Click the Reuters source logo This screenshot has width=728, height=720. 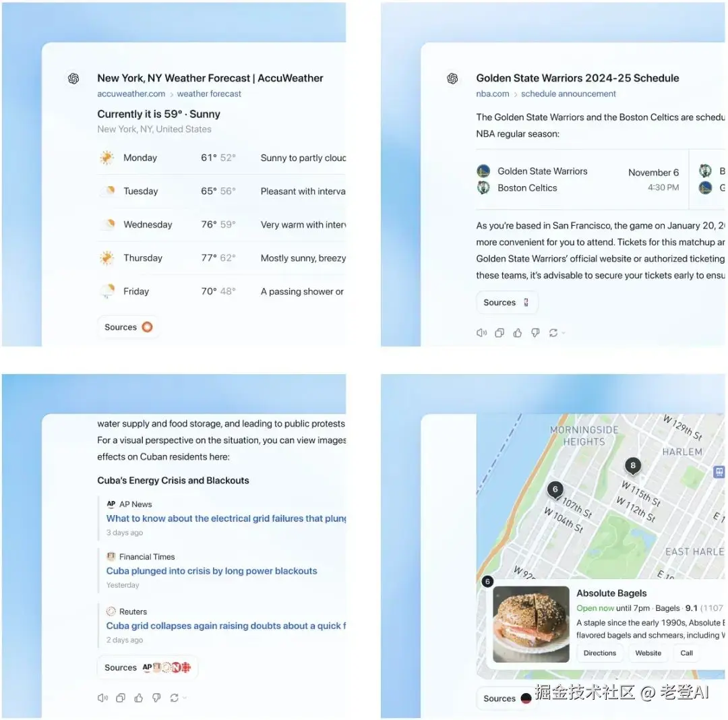click(x=111, y=611)
